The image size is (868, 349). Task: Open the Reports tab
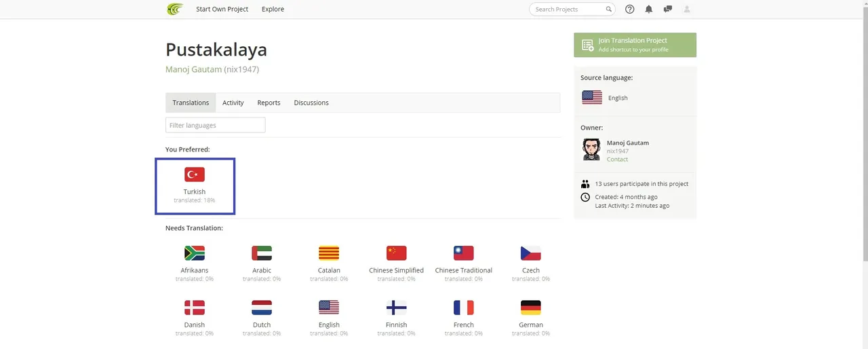(x=269, y=103)
